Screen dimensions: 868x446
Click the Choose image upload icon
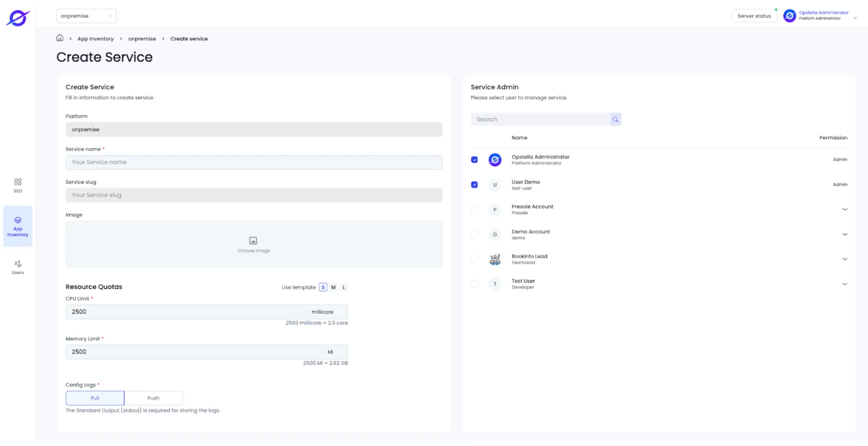coord(253,241)
